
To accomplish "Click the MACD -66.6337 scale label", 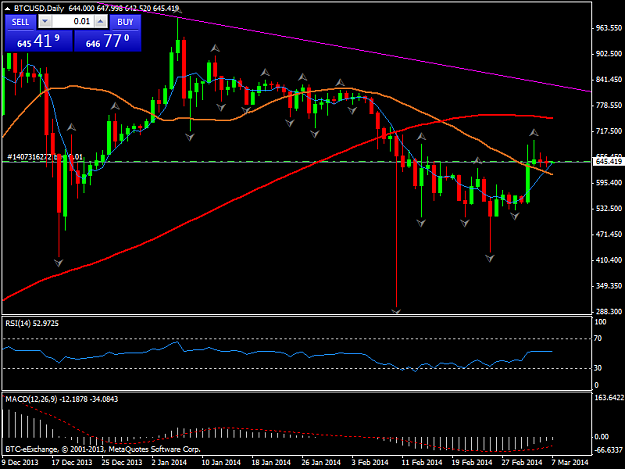I will click(x=608, y=450).
